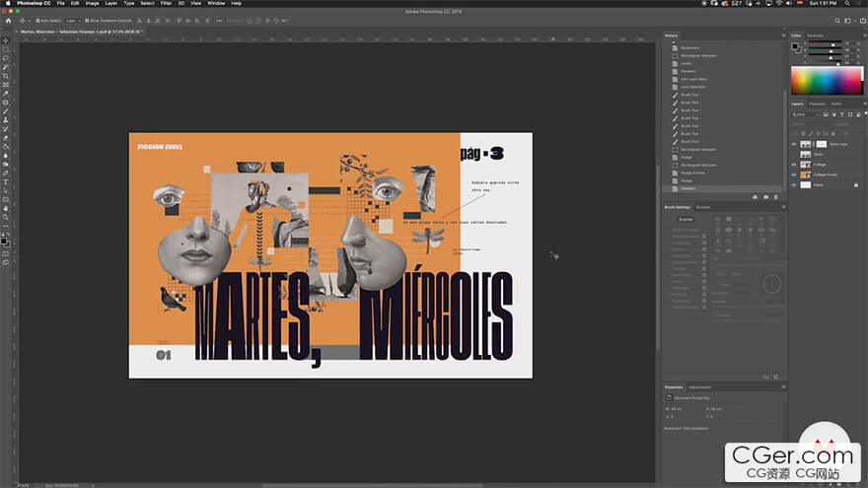The height and width of the screenshot is (488, 868).
Task: Open the Layers filter Kind dropdown
Action: pyautogui.click(x=806, y=114)
